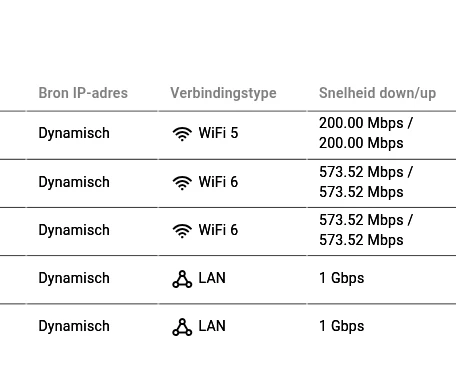Select the first 573.52 Mbps speed cell
Screen dimensions: 456x377
coord(366,182)
